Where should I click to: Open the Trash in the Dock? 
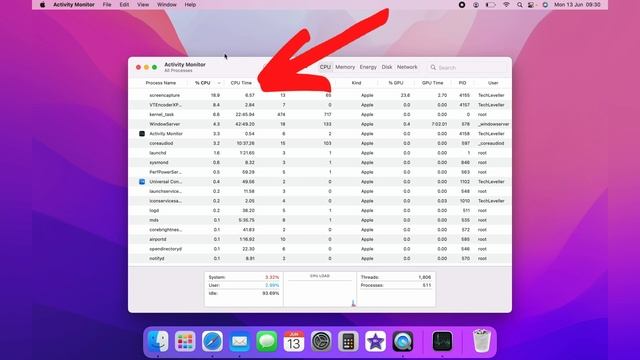pyautogui.click(x=482, y=341)
